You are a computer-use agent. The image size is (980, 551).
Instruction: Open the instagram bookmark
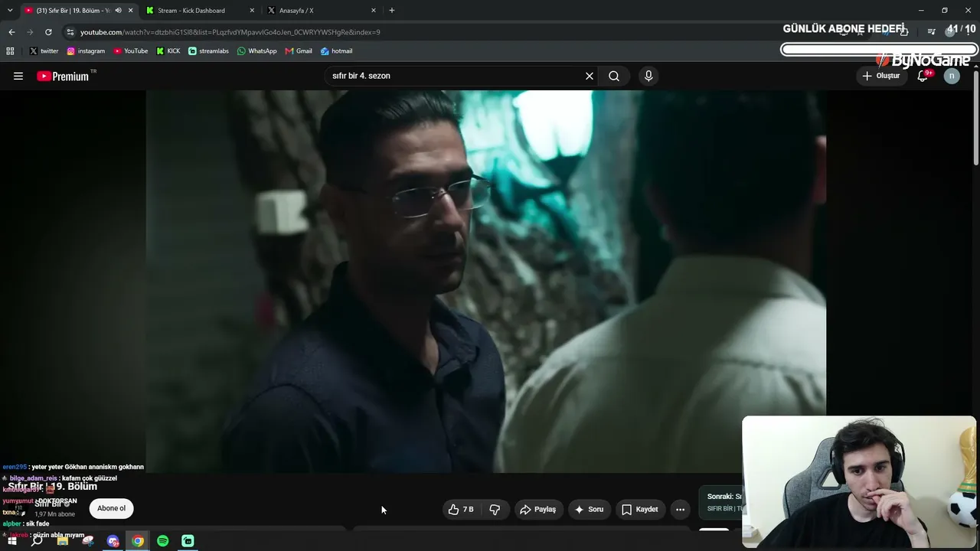pos(86,51)
